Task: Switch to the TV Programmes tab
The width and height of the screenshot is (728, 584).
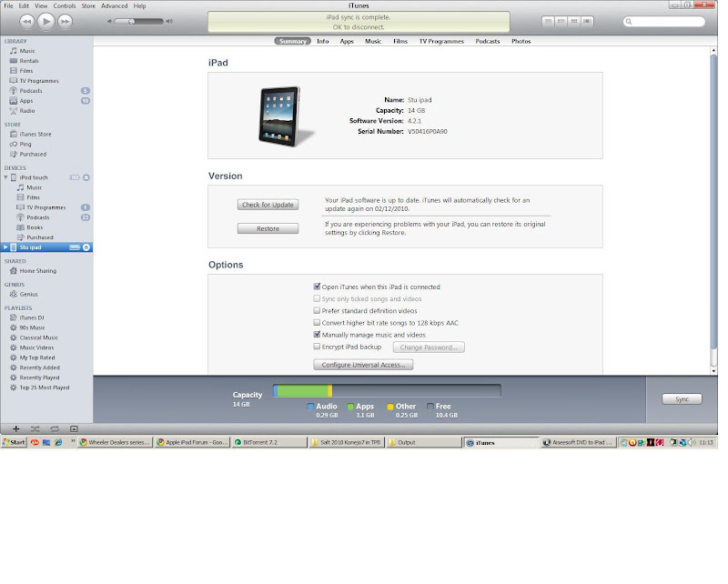Action: 441,41
